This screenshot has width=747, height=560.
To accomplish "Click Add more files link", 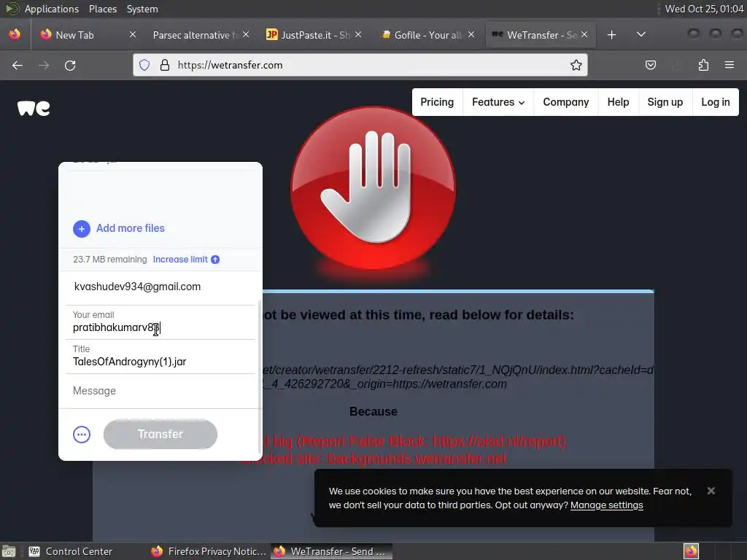I will pos(131,228).
